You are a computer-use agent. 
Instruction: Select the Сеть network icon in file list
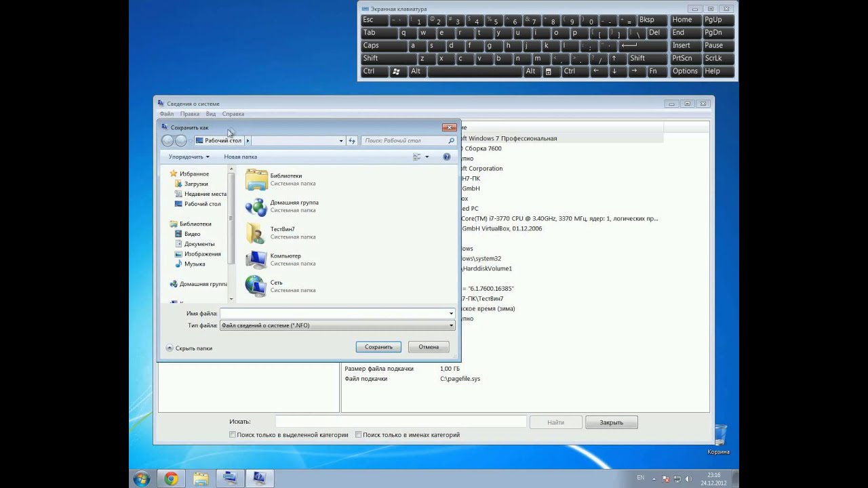256,286
